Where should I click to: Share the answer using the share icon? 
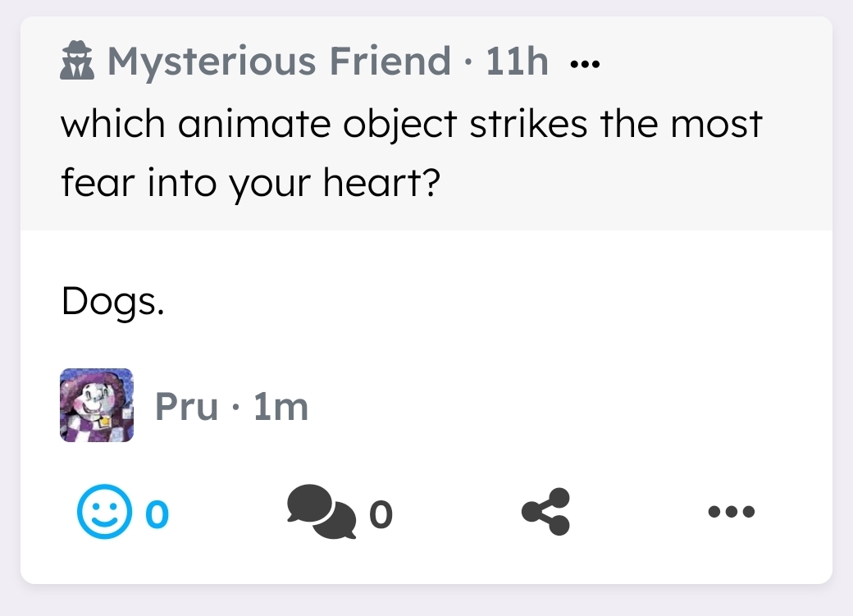(545, 512)
